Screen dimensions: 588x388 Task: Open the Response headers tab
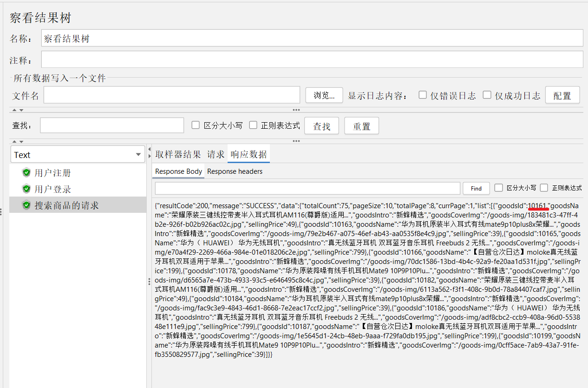coord(235,171)
